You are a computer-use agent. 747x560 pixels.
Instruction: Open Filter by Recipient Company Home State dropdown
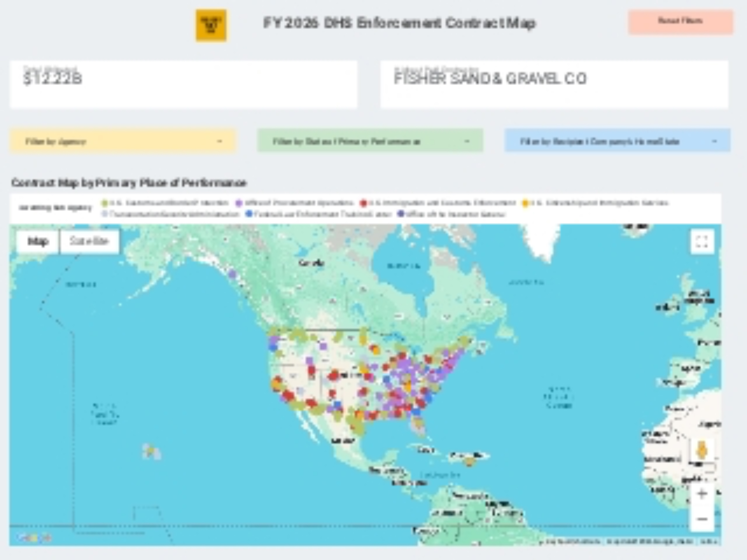coord(617,141)
